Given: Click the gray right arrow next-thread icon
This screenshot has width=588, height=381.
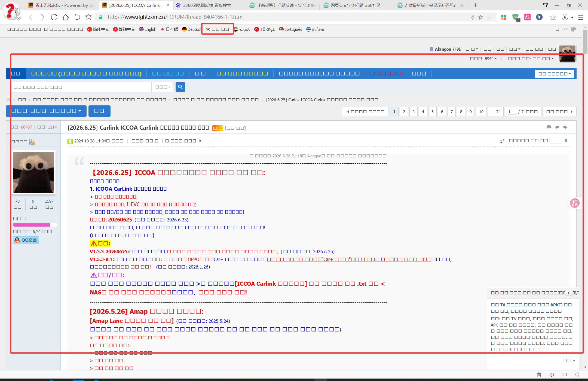Looking at the screenshot, I should coord(565,127).
